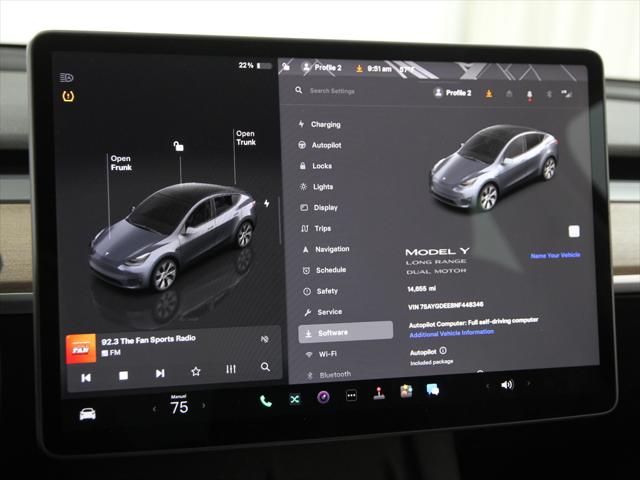Increase cabin temperature with right arrow
This screenshot has width=640, height=480.
coord(204,405)
